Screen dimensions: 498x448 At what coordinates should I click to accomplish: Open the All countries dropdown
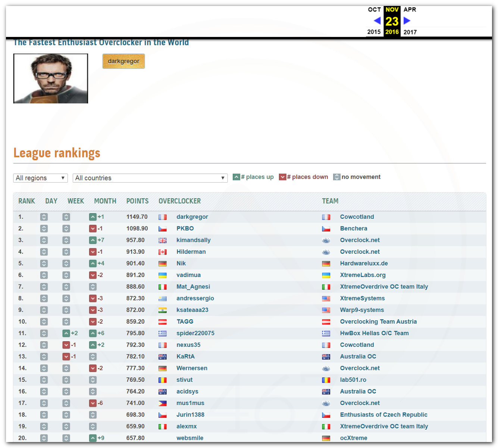(150, 178)
